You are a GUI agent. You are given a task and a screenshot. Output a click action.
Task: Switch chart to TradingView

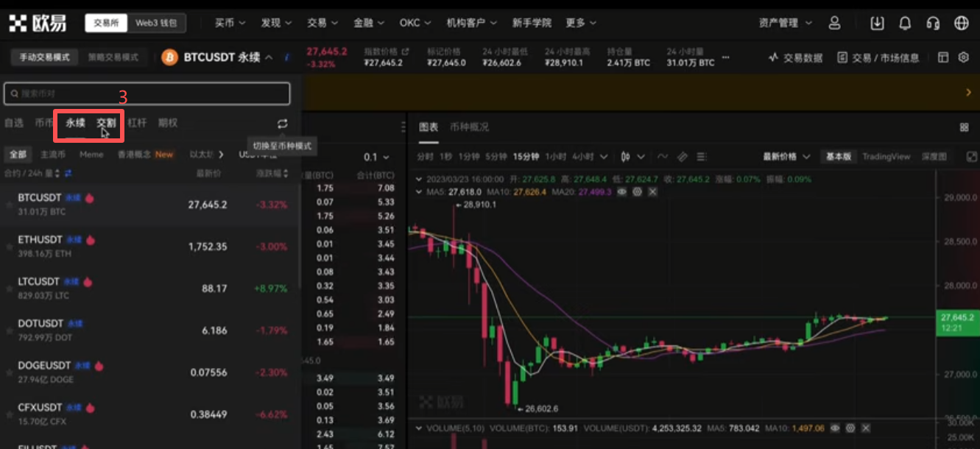click(886, 157)
